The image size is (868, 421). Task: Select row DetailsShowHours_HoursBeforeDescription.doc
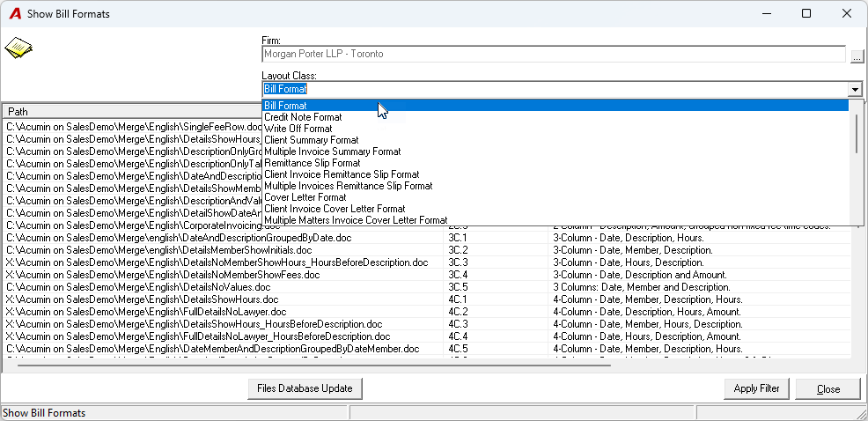[x=426, y=324]
